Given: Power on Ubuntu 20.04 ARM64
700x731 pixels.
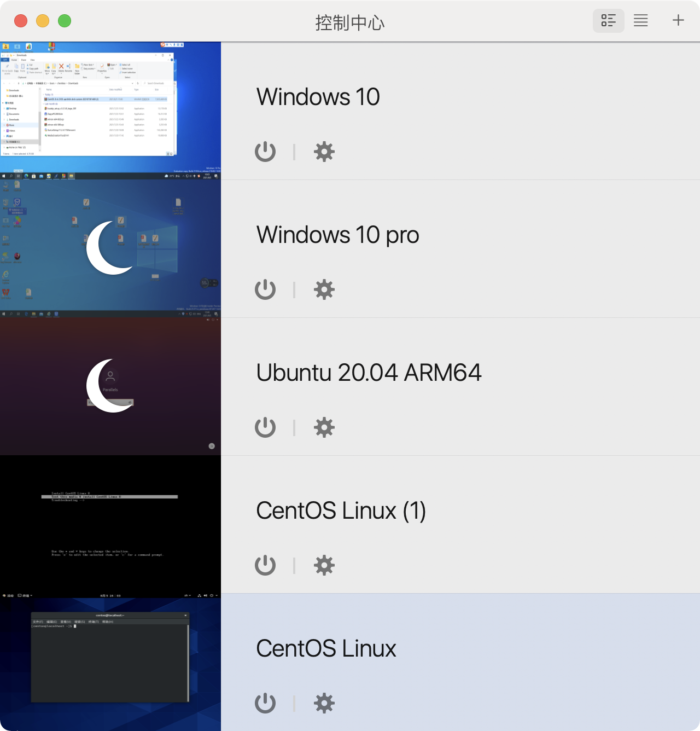Looking at the screenshot, I should [x=265, y=427].
